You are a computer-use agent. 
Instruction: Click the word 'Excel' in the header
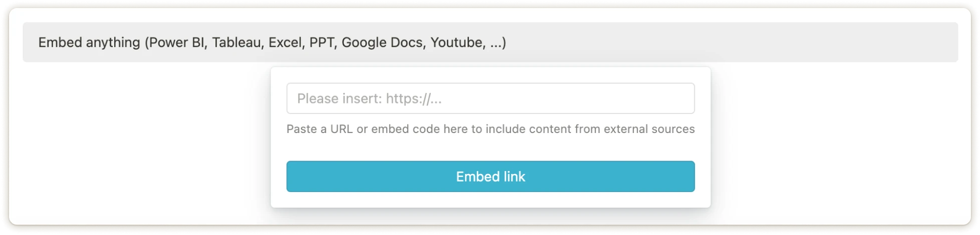pos(285,42)
